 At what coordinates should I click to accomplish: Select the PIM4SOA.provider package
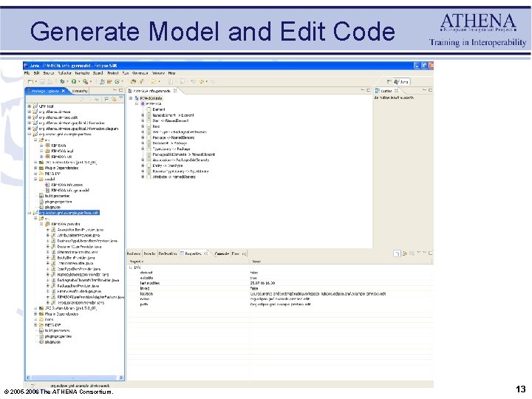pyautogui.click(x=63, y=225)
